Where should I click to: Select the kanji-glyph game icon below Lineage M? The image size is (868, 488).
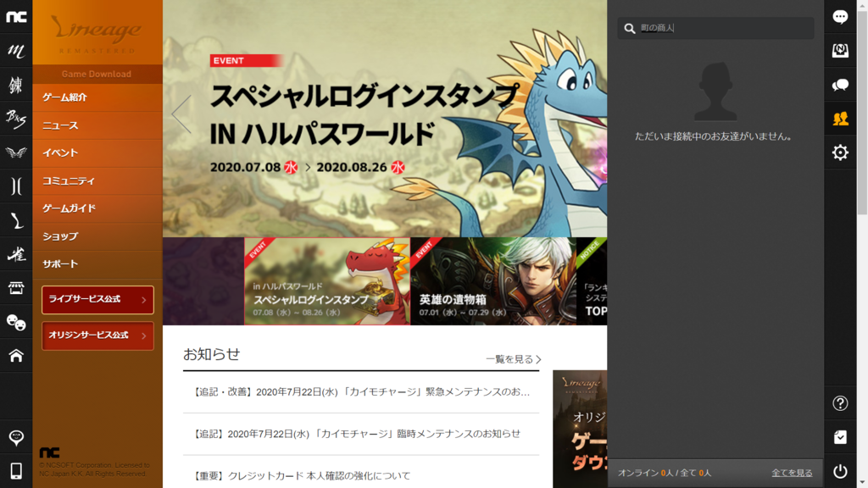point(16,85)
